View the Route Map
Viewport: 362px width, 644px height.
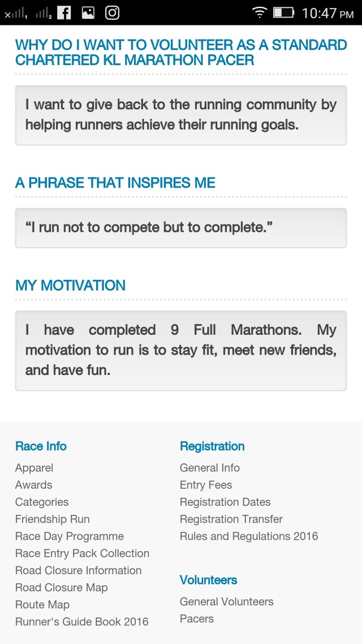[42, 604]
